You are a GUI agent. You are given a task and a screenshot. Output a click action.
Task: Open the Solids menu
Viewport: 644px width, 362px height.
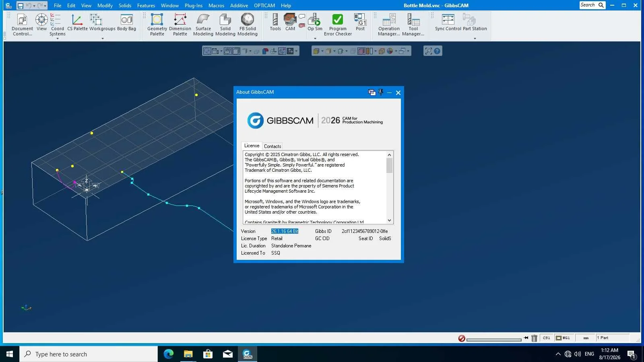125,6
